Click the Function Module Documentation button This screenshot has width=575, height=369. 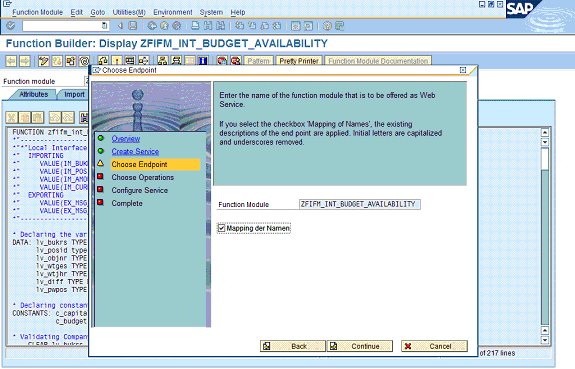click(x=378, y=61)
